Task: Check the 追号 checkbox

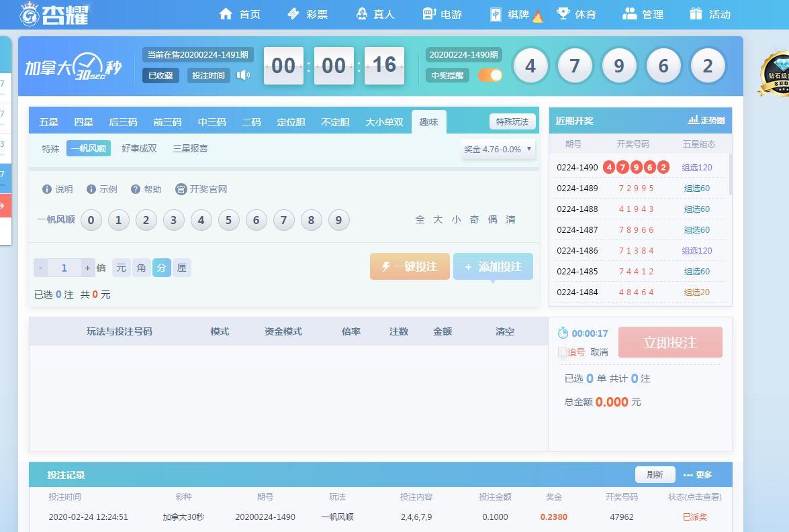Action: click(x=562, y=352)
